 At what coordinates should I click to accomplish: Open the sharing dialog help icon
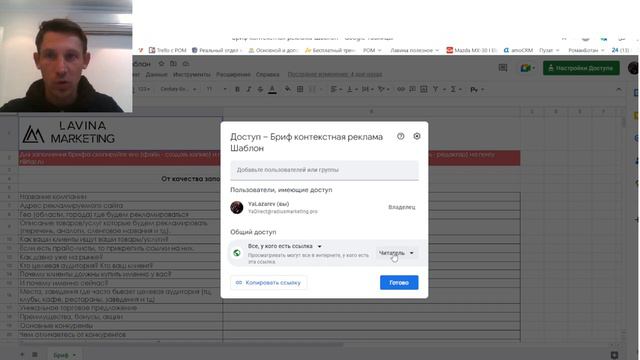(x=400, y=136)
